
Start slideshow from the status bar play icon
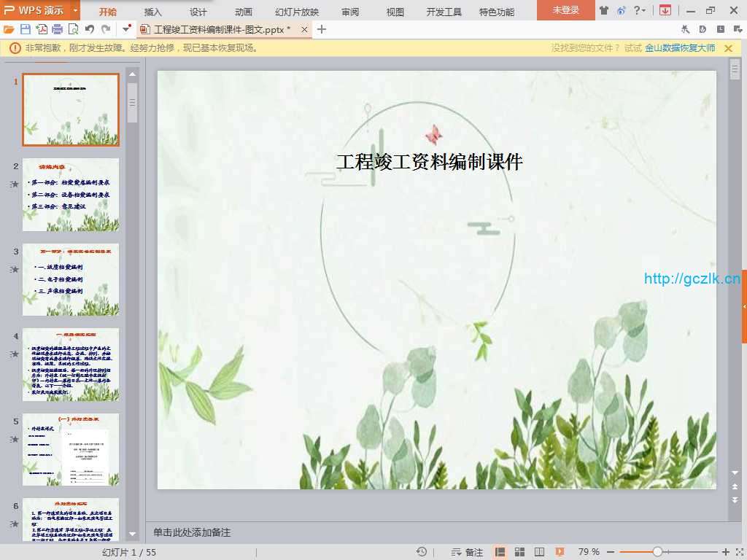pos(560,552)
